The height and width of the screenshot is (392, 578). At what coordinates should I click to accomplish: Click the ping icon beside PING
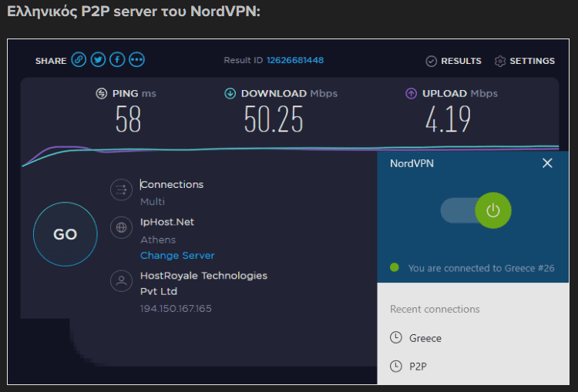(x=102, y=94)
